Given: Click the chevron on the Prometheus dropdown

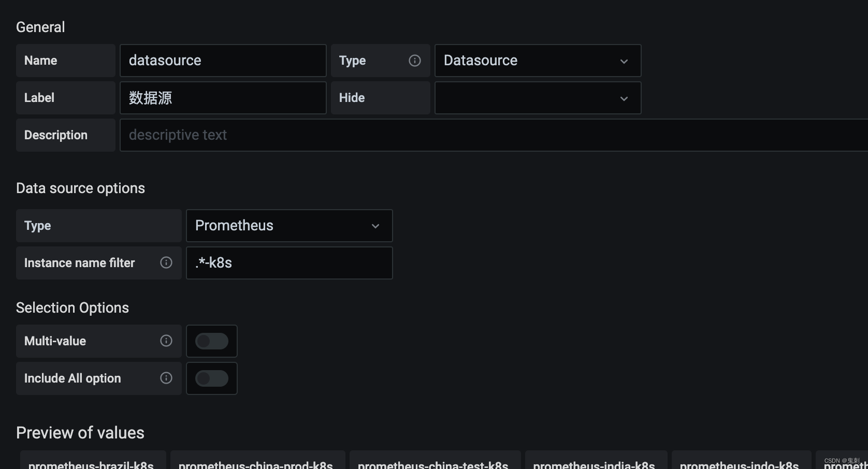Looking at the screenshot, I should 375,226.
